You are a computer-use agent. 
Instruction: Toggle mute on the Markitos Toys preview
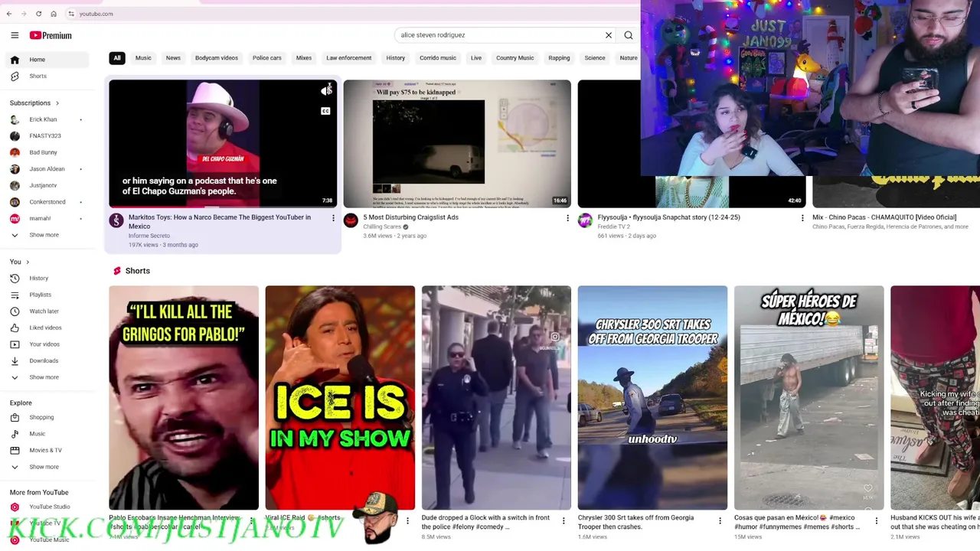(325, 91)
